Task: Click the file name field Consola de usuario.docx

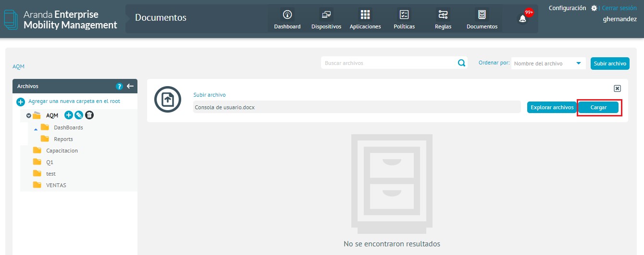Action: [x=357, y=107]
